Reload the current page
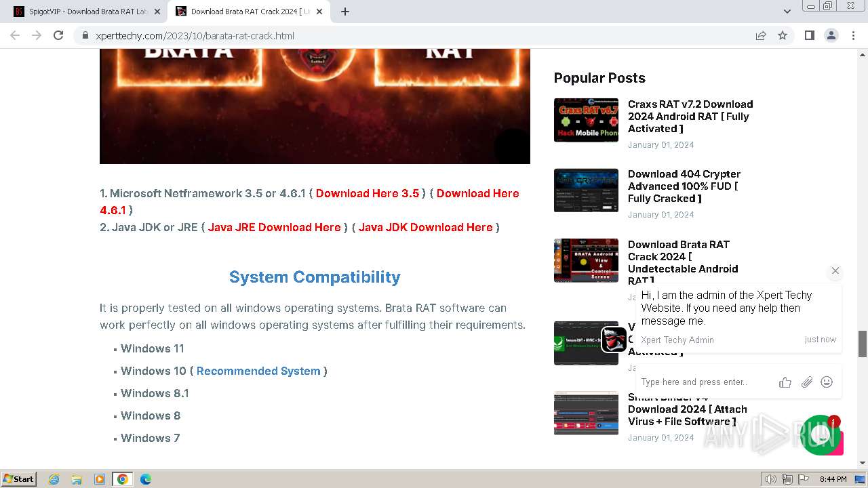 (58, 35)
